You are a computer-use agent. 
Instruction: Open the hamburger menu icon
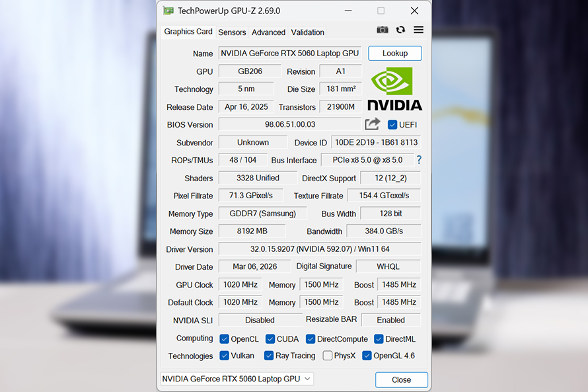(x=418, y=30)
